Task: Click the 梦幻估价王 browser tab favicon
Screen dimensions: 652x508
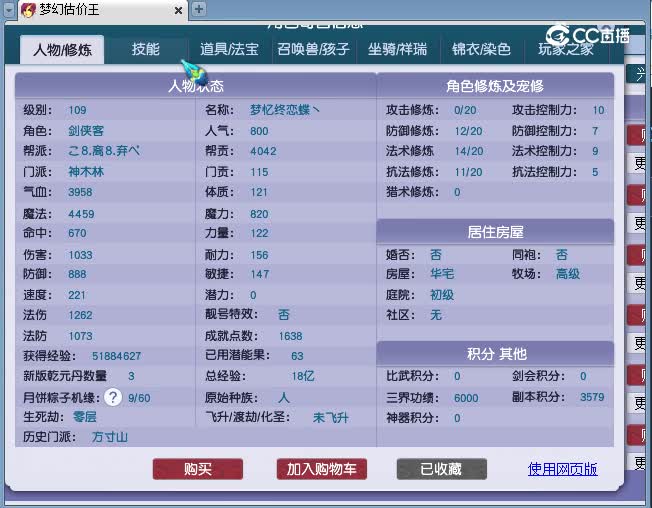Action: point(28,10)
